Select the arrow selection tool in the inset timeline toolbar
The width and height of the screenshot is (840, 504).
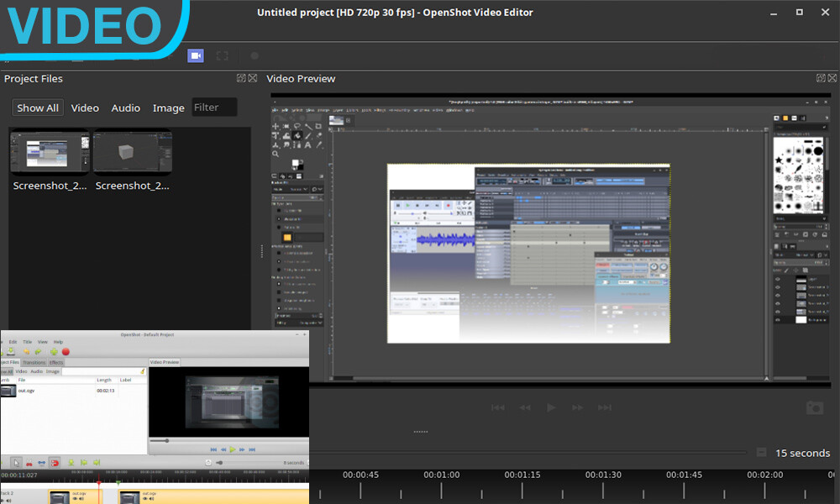pyautogui.click(x=15, y=461)
